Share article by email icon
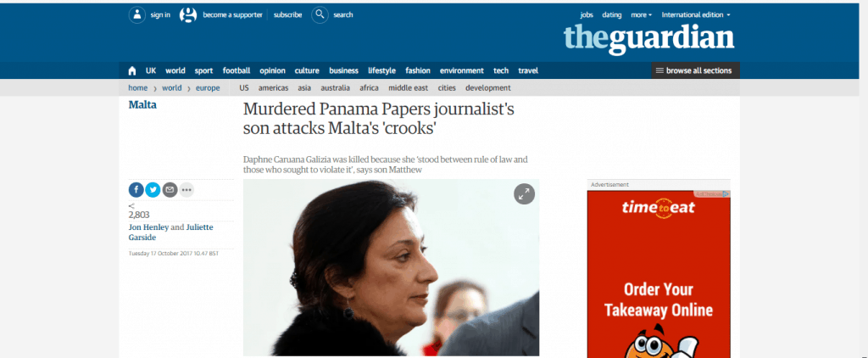The image size is (868, 358). click(x=170, y=190)
